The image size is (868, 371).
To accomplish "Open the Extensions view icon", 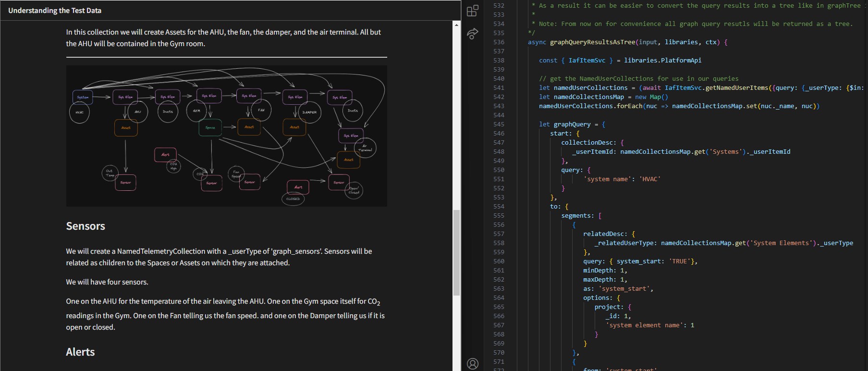I will click(473, 10).
